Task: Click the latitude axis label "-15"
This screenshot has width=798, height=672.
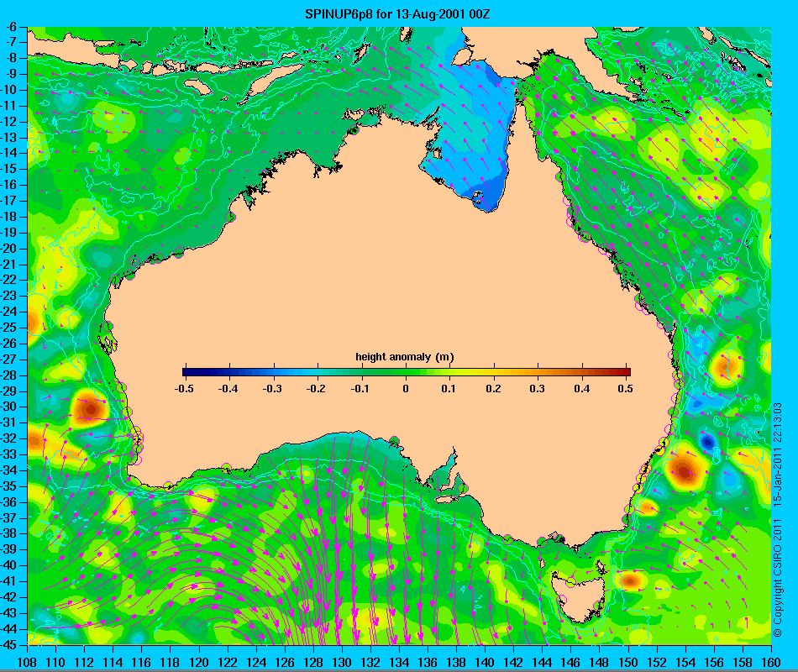Action: (x=8, y=169)
